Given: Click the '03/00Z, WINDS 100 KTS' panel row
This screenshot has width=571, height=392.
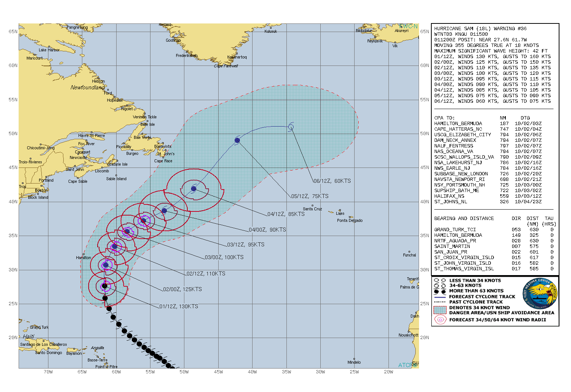Looking at the screenshot, I should [x=492, y=73].
